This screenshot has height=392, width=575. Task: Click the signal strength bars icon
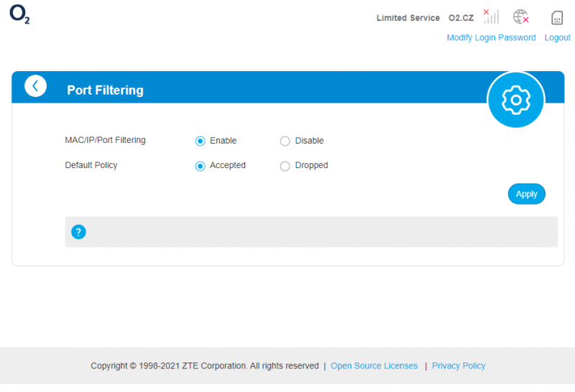[x=491, y=17]
